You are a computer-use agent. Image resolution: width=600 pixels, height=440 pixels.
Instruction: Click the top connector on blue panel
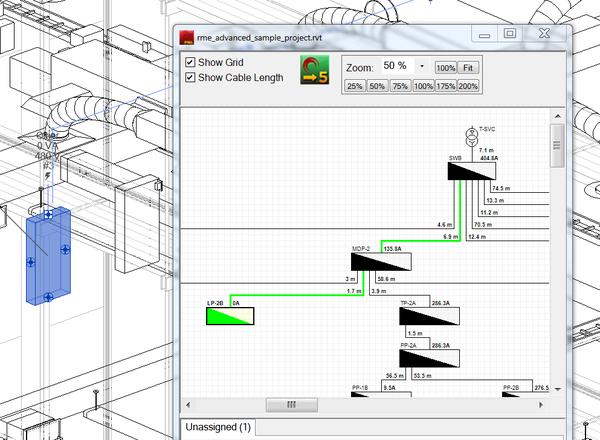point(48,214)
